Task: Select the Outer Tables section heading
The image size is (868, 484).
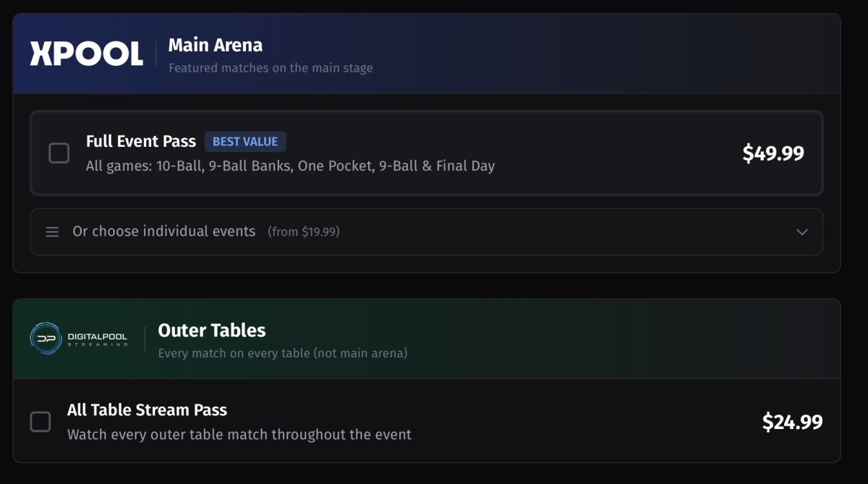Action: (212, 331)
